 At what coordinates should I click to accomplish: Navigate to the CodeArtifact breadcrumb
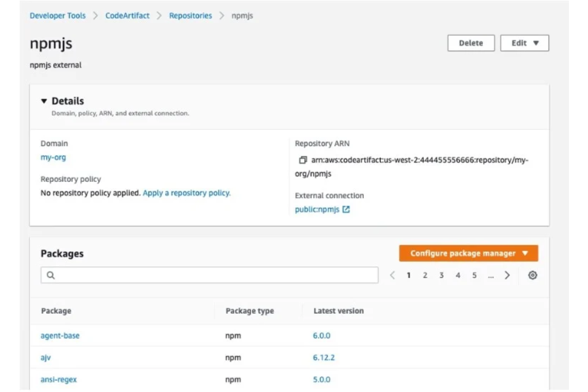126,15
